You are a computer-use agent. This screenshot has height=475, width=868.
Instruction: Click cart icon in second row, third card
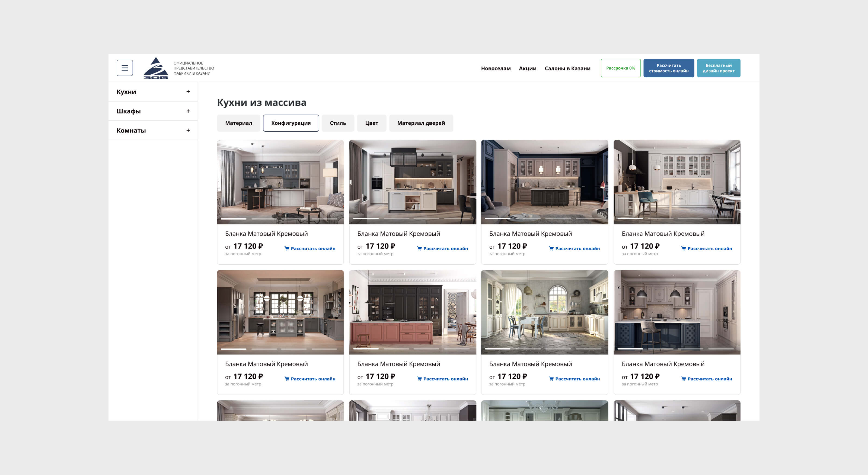tap(551, 379)
